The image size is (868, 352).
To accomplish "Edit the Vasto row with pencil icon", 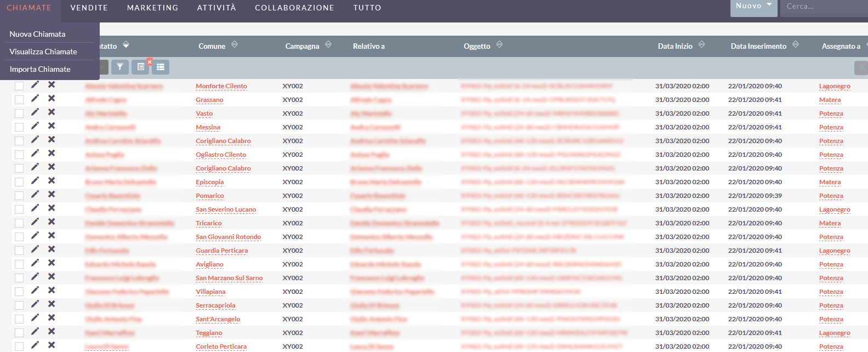I will coord(35,112).
